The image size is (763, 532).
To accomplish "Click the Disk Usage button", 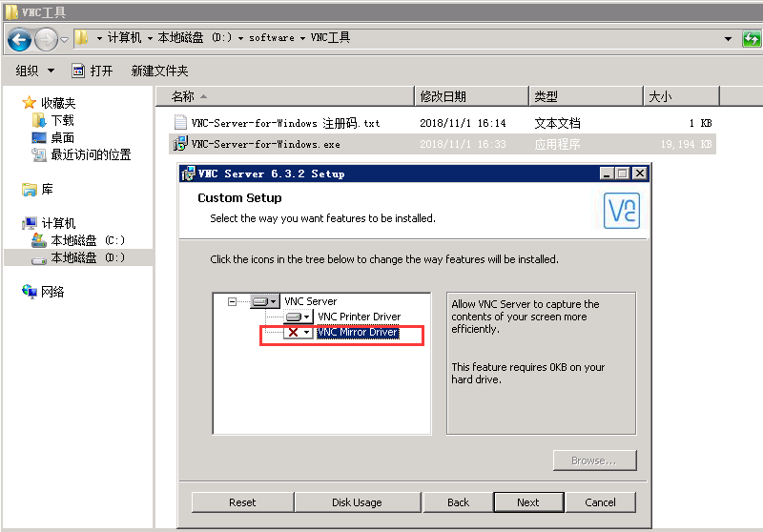I will pos(357,502).
